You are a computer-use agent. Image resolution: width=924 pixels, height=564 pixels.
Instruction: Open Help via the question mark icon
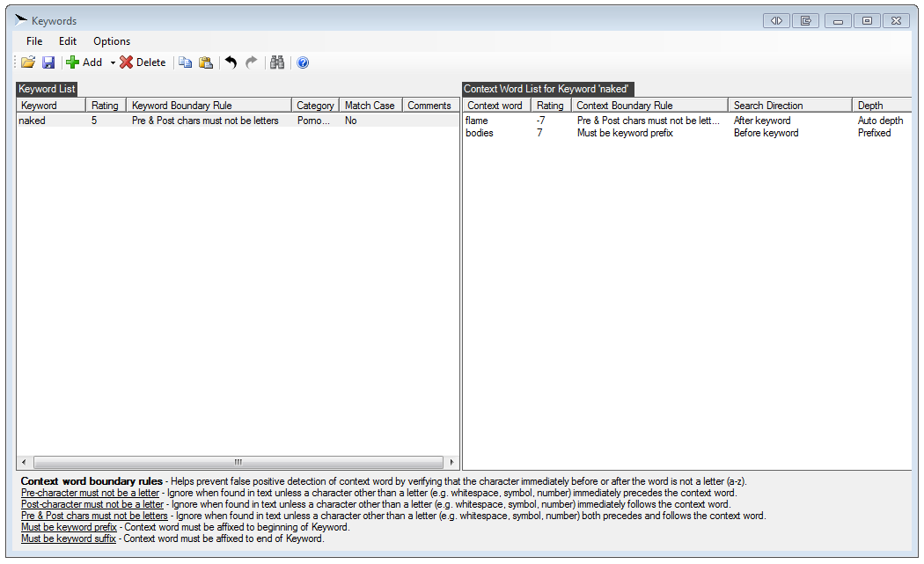pos(302,62)
